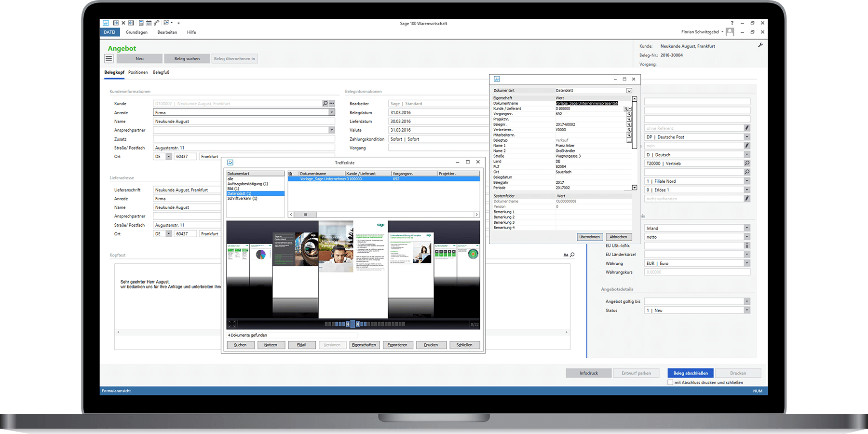
Task: Open the DATEI menu tab
Action: pos(110,32)
